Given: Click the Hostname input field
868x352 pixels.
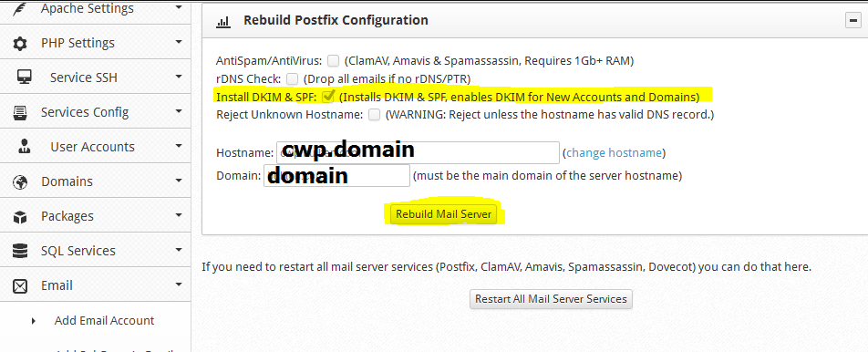Looking at the screenshot, I should coord(418,153).
